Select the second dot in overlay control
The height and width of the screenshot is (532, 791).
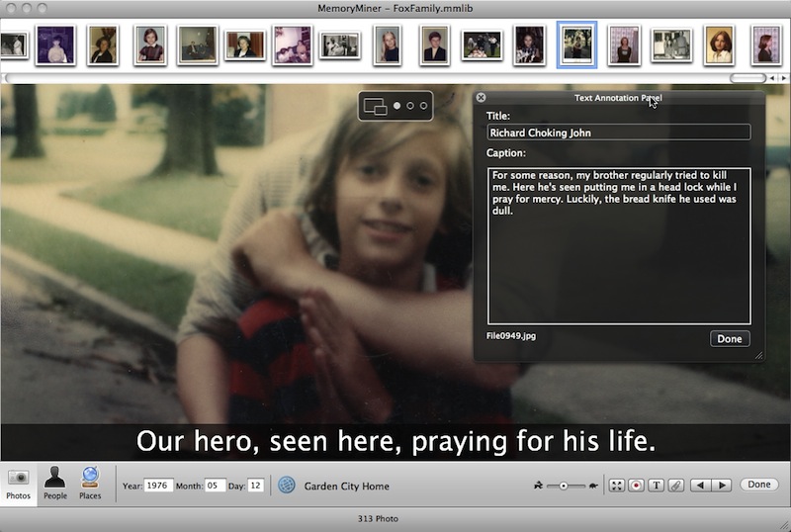click(409, 105)
